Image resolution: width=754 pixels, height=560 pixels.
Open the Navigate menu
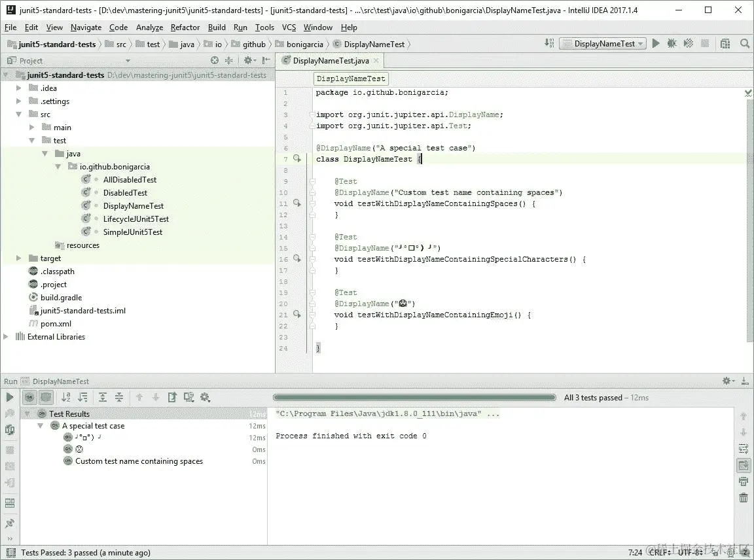(86, 27)
